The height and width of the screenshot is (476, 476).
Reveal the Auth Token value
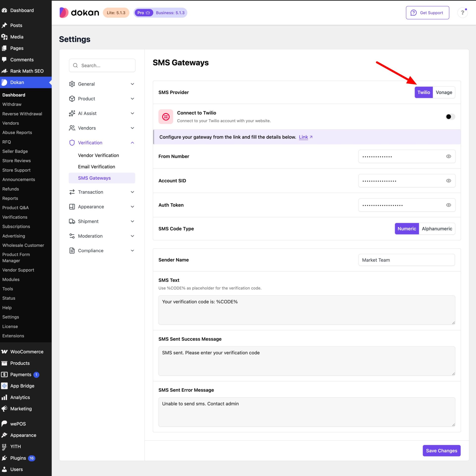(448, 205)
